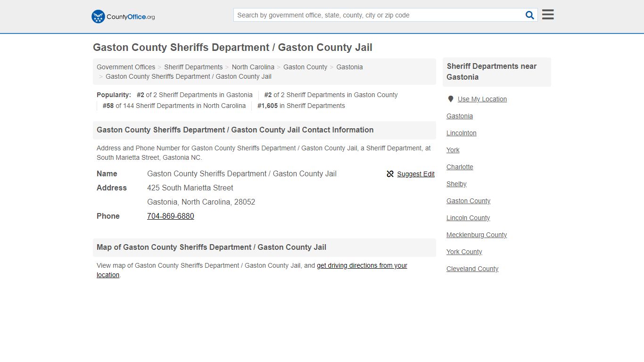Click the page title heading
The image size is (644, 362).
tap(232, 48)
